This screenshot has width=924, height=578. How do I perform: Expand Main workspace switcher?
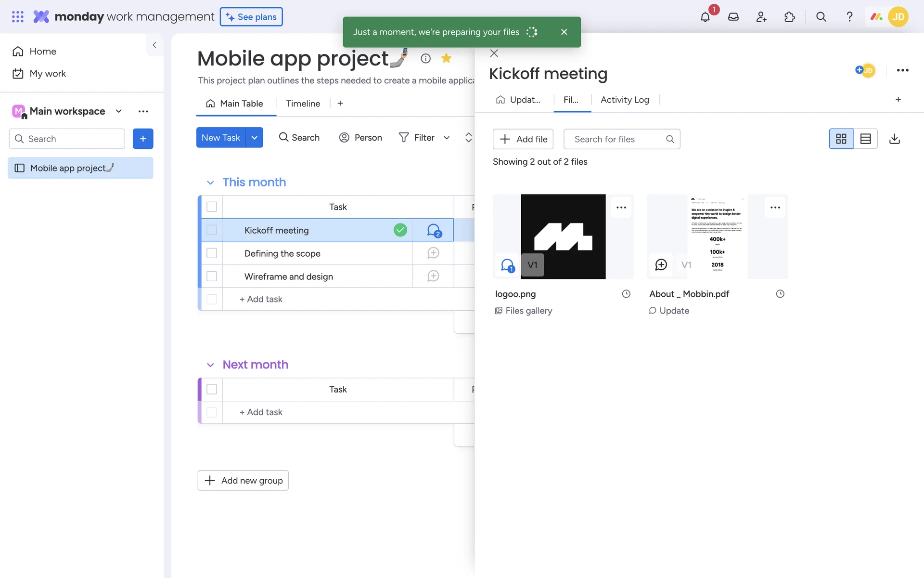(x=118, y=111)
